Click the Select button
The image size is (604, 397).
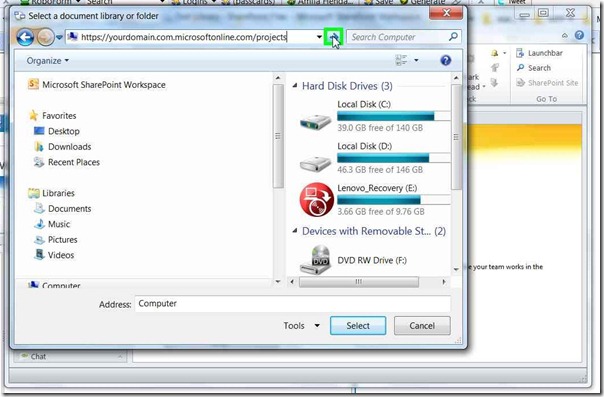[x=358, y=326]
